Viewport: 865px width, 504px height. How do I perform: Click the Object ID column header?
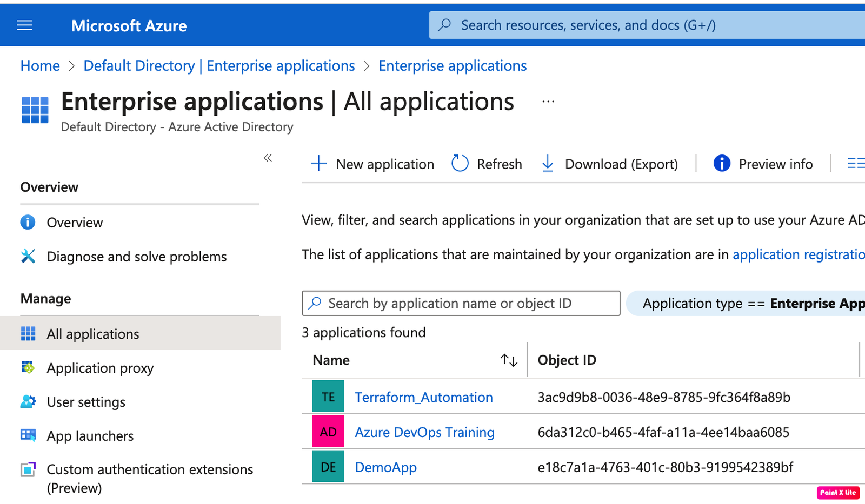coord(567,360)
